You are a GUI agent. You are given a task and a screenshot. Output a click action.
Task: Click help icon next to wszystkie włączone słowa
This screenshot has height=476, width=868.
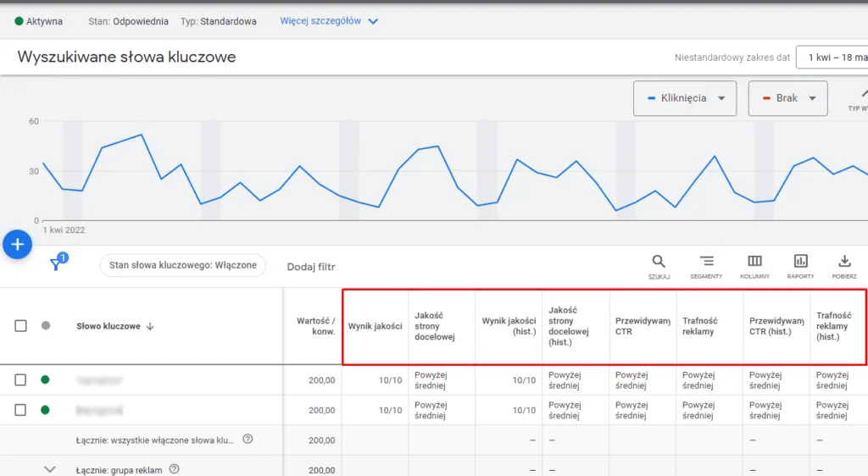coord(248,440)
